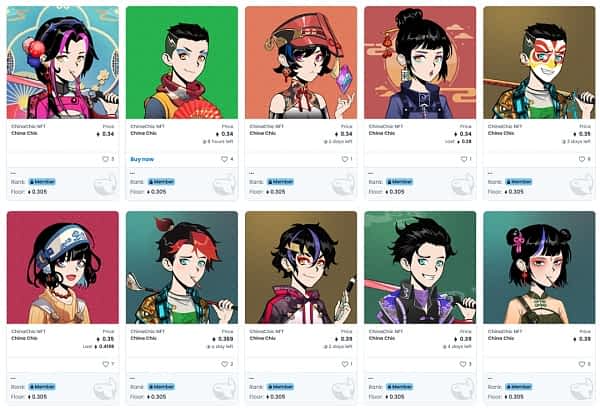This screenshot has height=408, width=600.
Task: Favorite the red-haired golf club boy NFT
Action: click(224, 364)
